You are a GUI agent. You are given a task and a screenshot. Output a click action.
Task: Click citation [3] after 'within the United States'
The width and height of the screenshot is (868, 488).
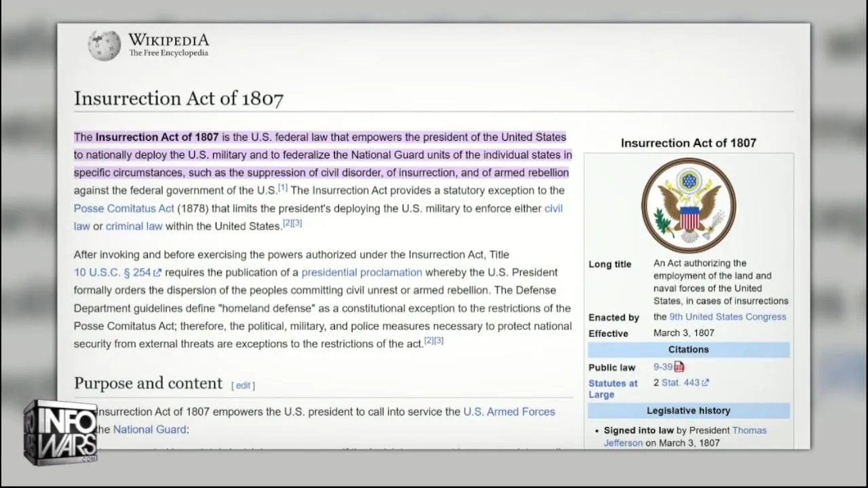pos(297,223)
